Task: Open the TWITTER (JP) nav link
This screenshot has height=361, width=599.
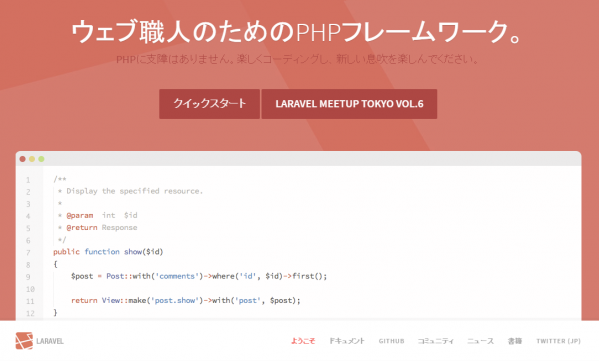Action: (559, 341)
